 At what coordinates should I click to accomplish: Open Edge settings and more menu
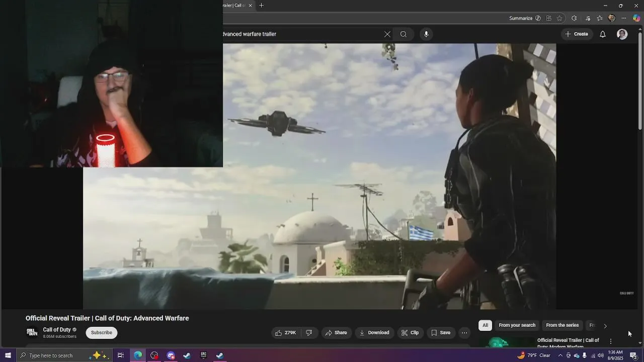[x=624, y=18]
